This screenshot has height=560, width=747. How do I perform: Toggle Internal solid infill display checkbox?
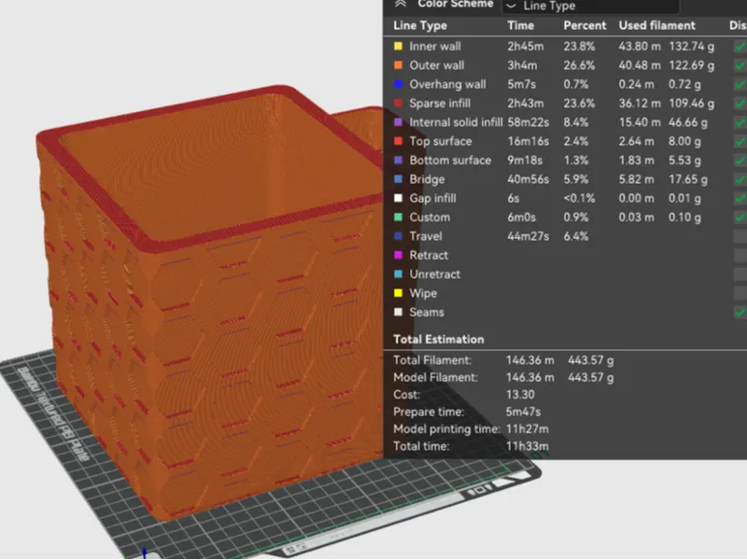[740, 122]
